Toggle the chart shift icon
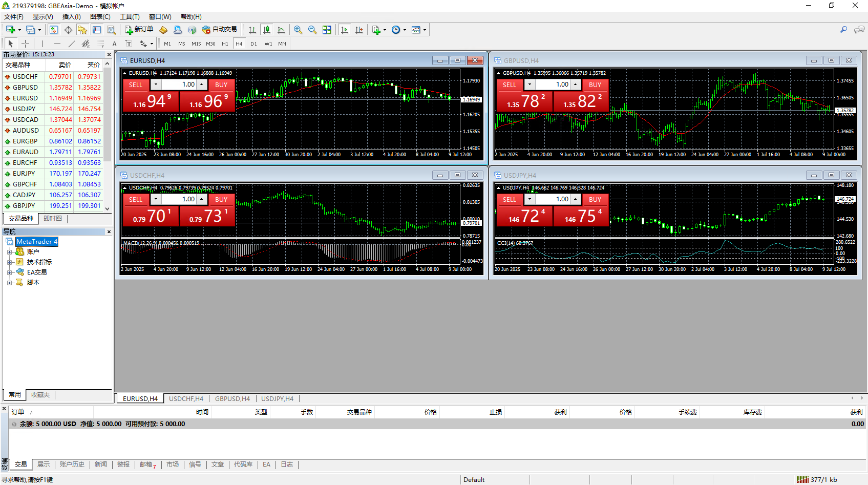Viewport: 868px width, 485px height. [359, 30]
